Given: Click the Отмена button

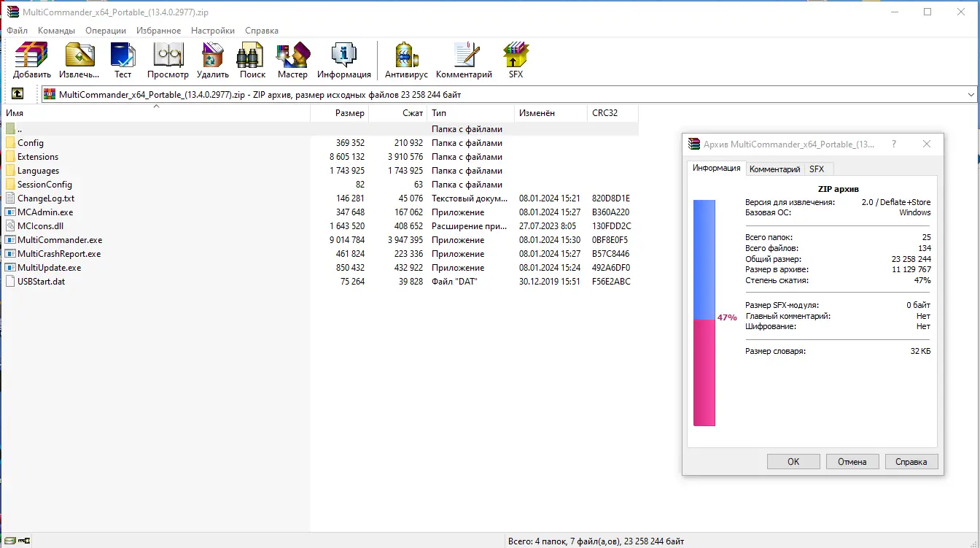Looking at the screenshot, I should tap(852, 462).
